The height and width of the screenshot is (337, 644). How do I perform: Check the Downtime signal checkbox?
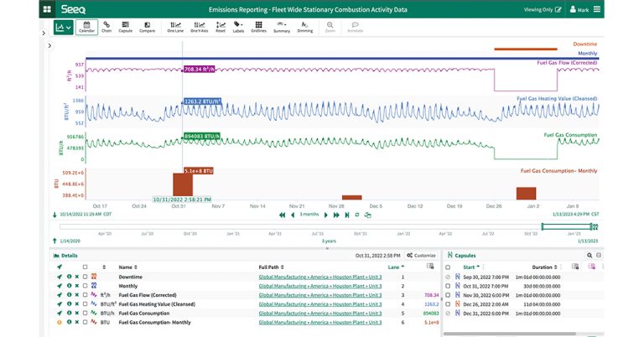click(84, 277)
